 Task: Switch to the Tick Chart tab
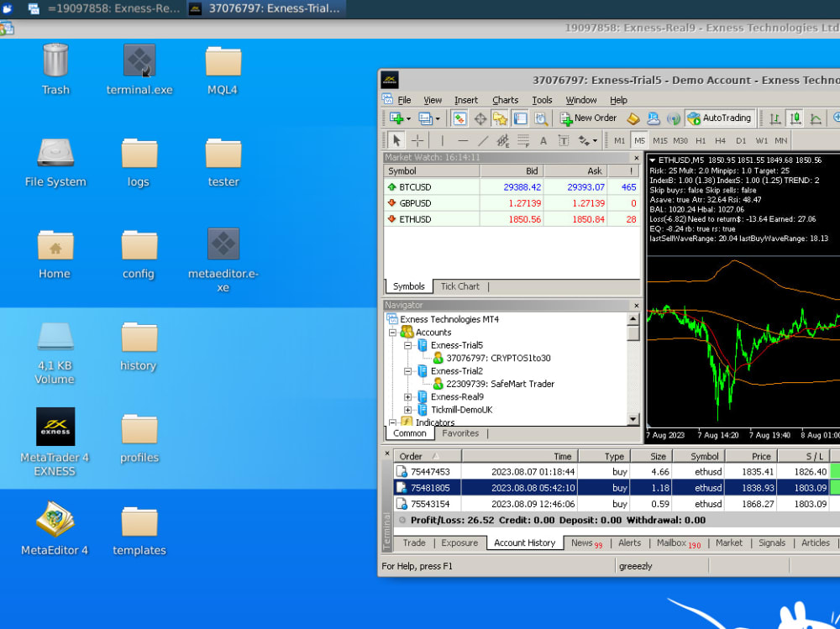click(459, 286)
